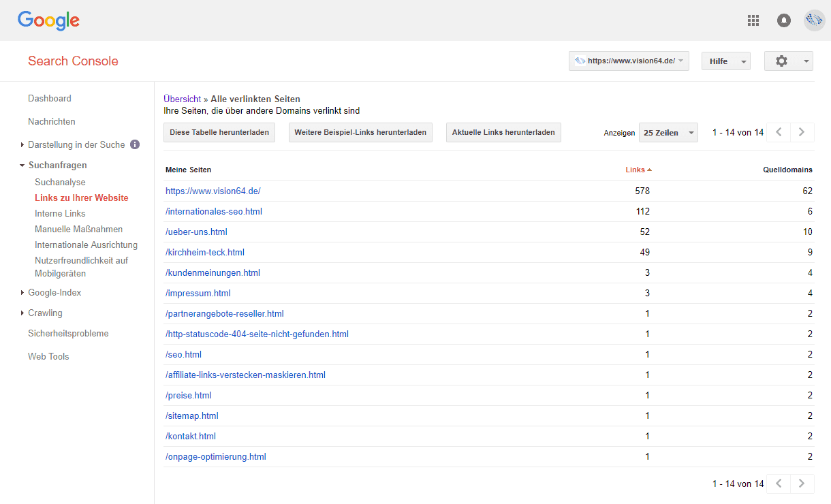Expand the Google-Index section
The image size is (831, 504).
click(x=22, y=292)
